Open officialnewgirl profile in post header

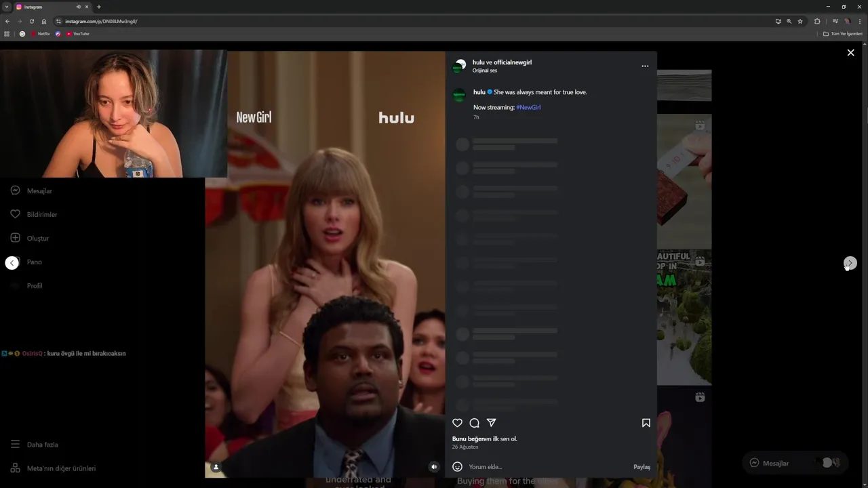click(x=513, y=62)
